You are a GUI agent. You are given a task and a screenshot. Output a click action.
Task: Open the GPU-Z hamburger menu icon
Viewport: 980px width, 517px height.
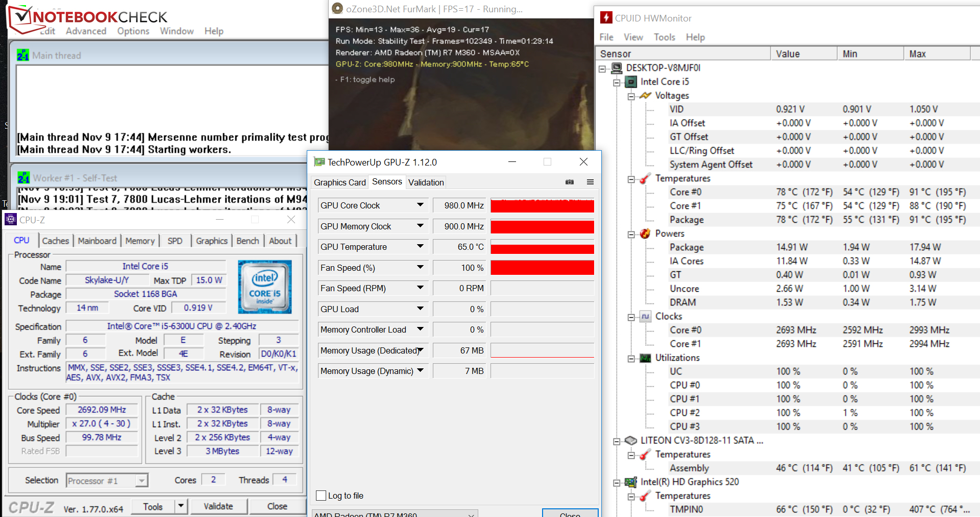[590, 182]
